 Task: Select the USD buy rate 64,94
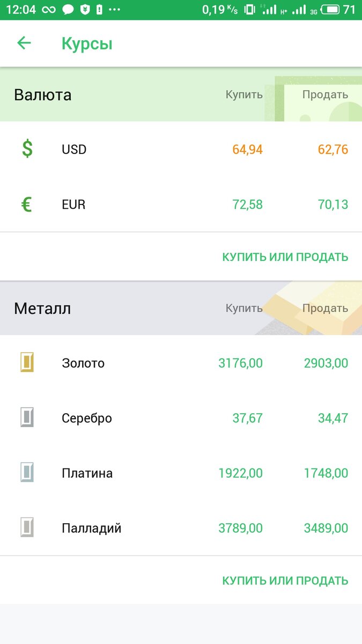tap(248, 149)
